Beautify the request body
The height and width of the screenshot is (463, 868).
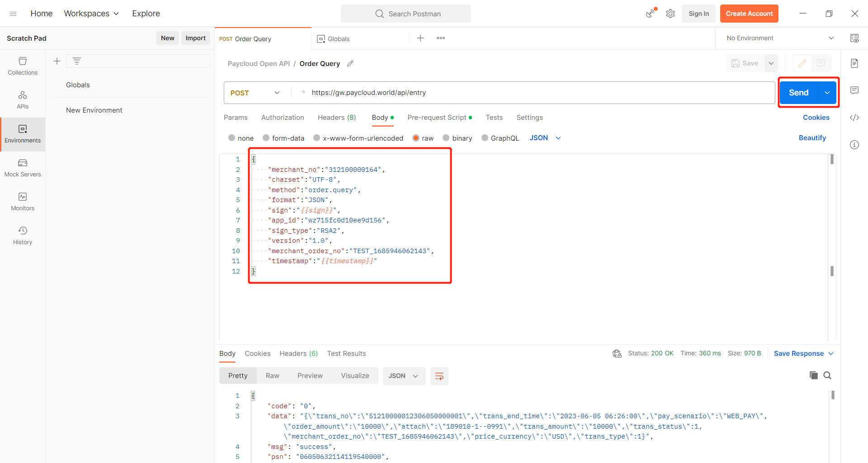point(812,138)
